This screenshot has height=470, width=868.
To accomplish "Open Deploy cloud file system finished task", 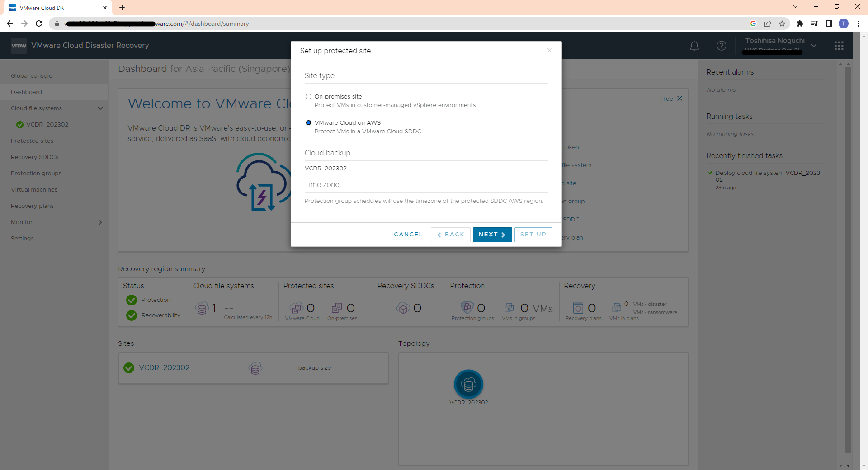I will (767, 176).
